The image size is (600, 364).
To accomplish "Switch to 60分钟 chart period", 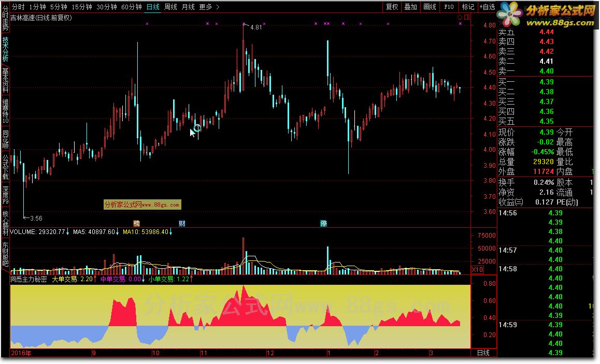I will 131,7.
